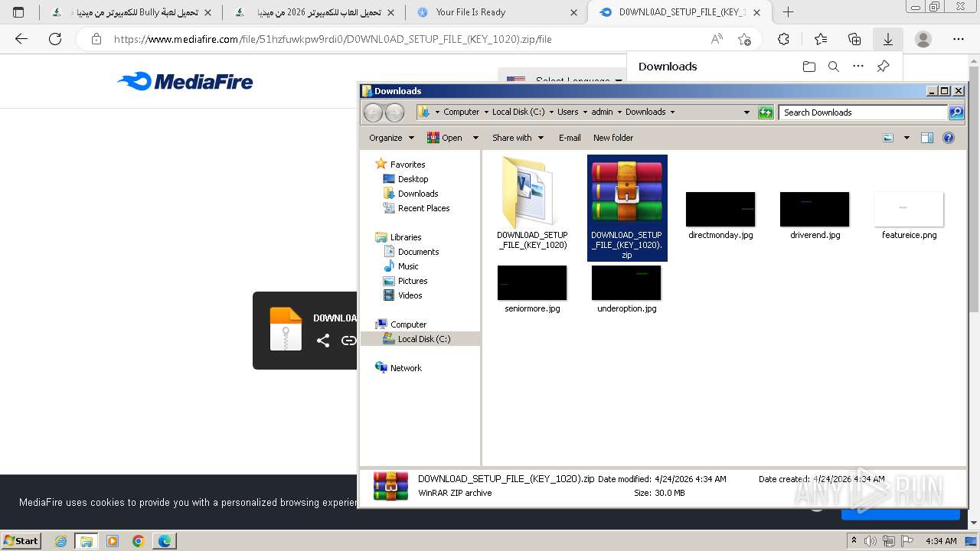Click Open in Explorer toolbar

pos(446,138)
